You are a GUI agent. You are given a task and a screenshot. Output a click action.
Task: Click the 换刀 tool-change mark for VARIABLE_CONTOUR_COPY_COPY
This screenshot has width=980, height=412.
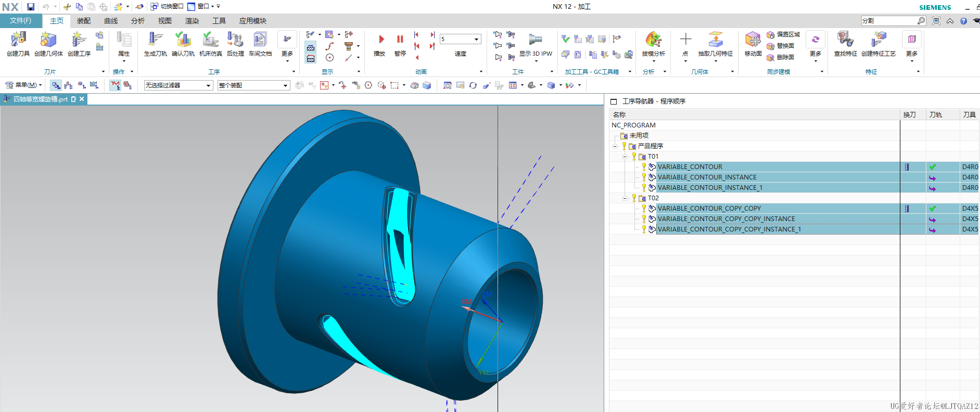907,209
